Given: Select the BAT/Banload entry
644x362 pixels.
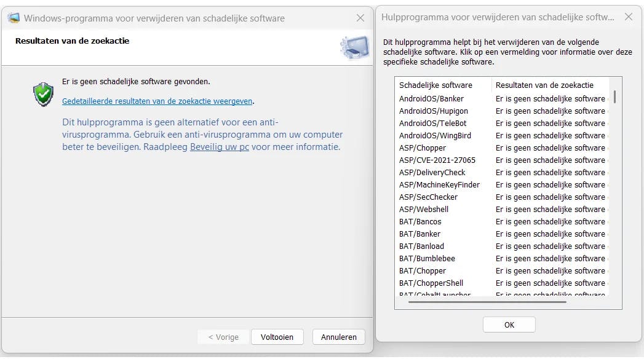Looking at the screenshot, I should 421,246.
